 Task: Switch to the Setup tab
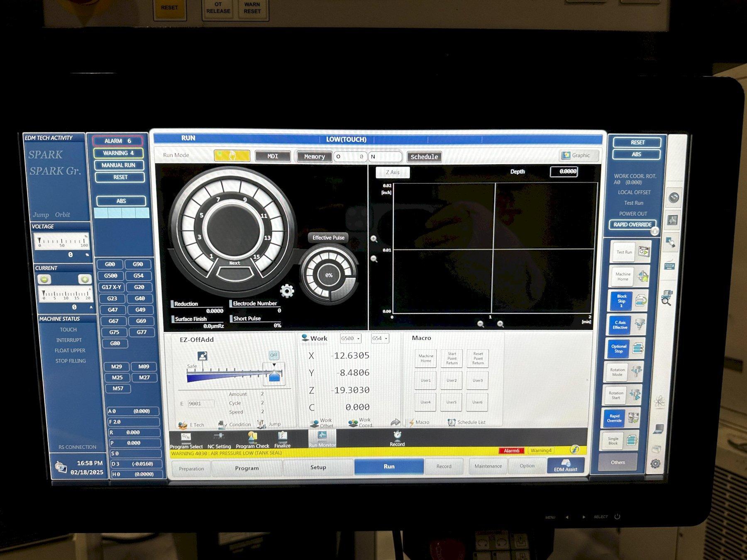318,467
